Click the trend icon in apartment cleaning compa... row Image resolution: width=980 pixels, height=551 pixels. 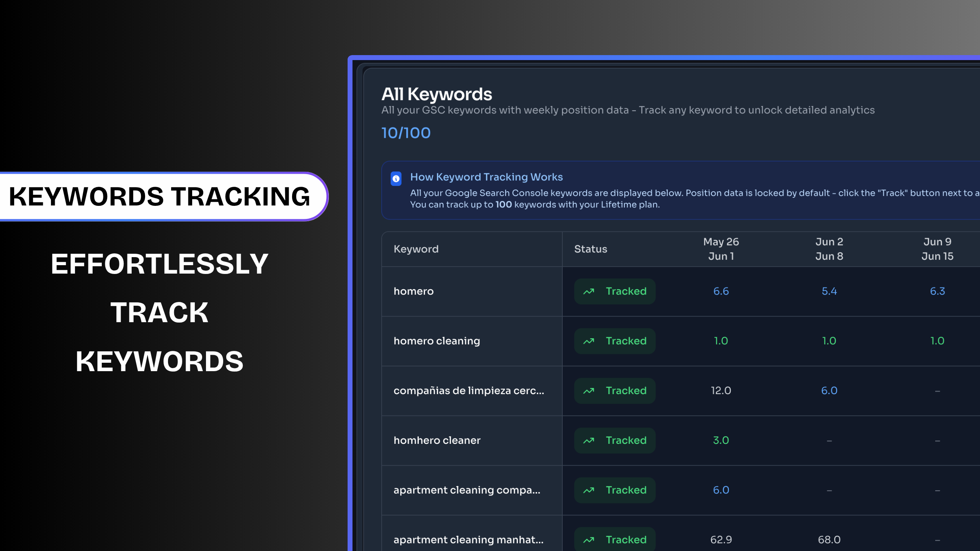tap(589, 491)
